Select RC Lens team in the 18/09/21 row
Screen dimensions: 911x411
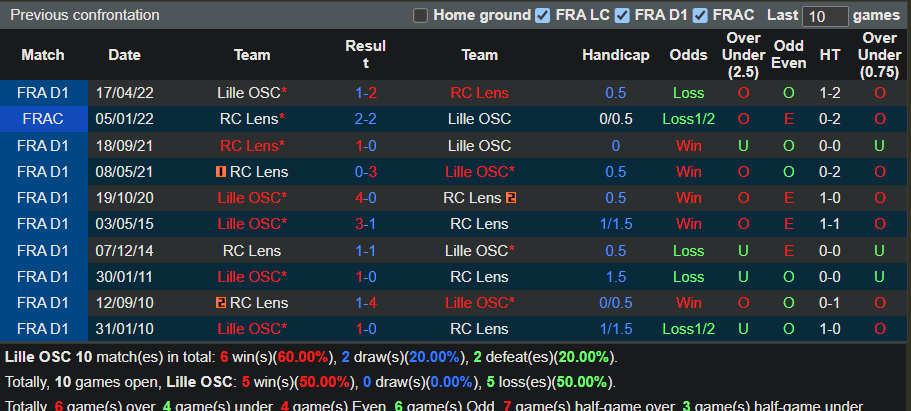click(250, 145)
